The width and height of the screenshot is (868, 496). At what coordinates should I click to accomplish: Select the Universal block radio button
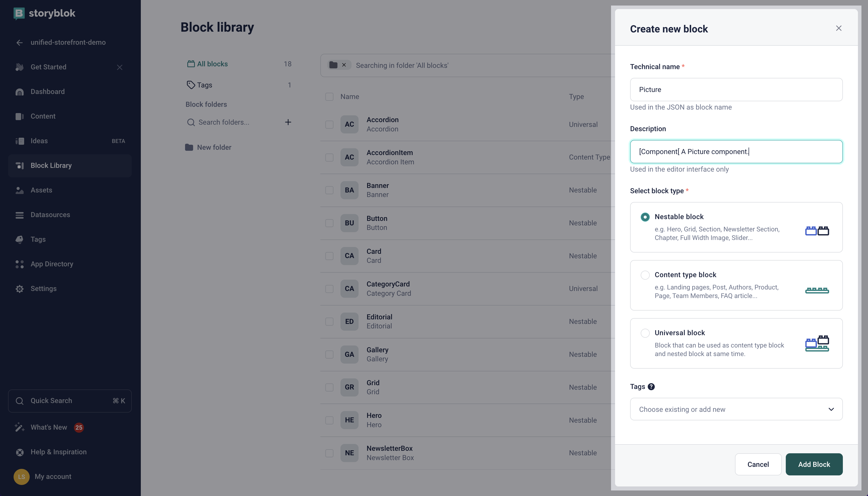click(x=645, y=333)
